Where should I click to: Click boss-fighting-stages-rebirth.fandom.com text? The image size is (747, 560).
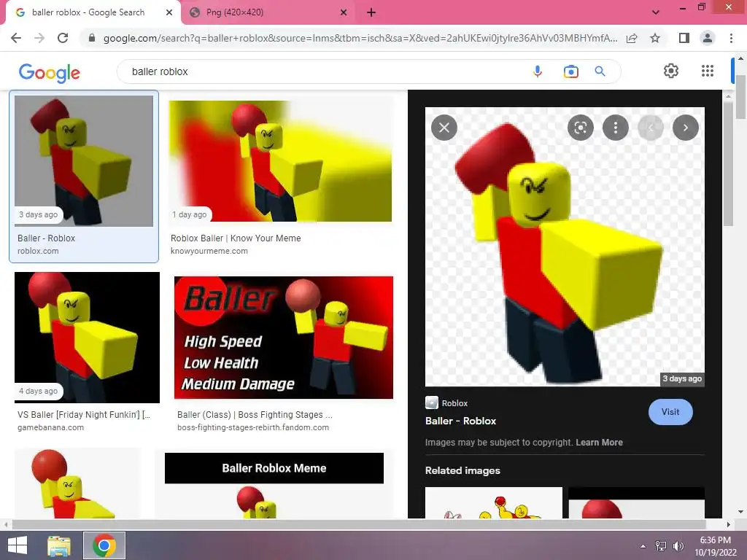(x=253, y=427)
